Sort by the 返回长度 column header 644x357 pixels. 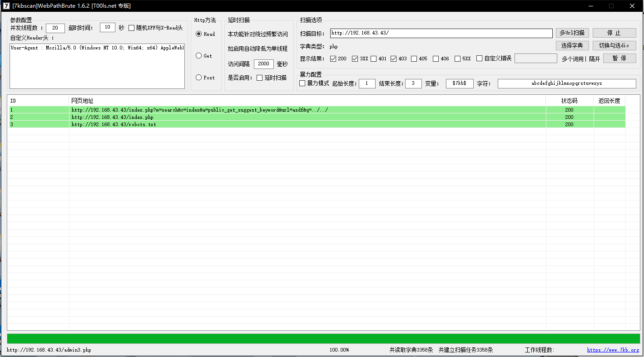coord(609,101)
